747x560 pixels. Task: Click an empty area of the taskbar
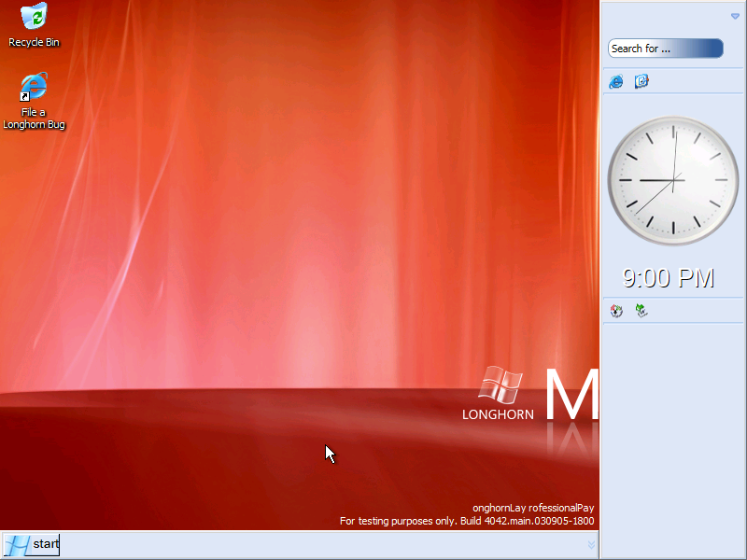click(280, 544)
